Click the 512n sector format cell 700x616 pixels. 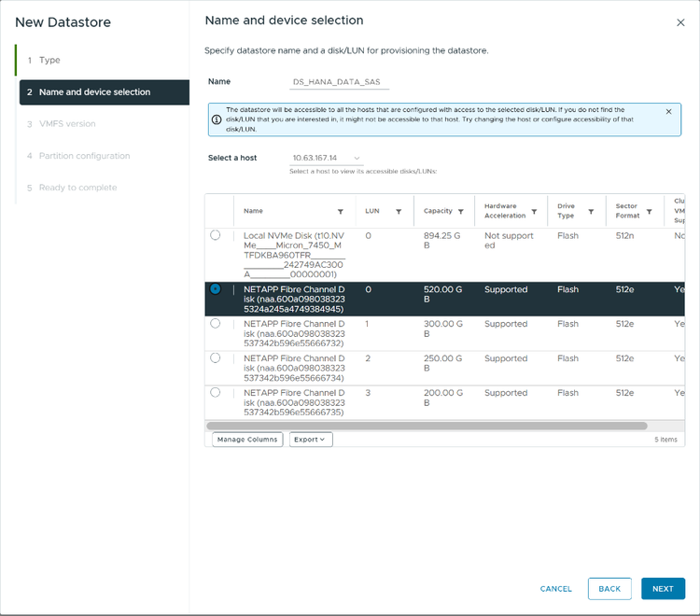pos(624,236)
